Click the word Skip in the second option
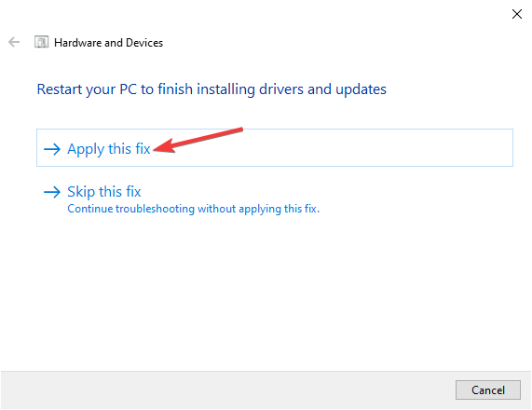Screen dimensions: 532x410 point(81,192)
